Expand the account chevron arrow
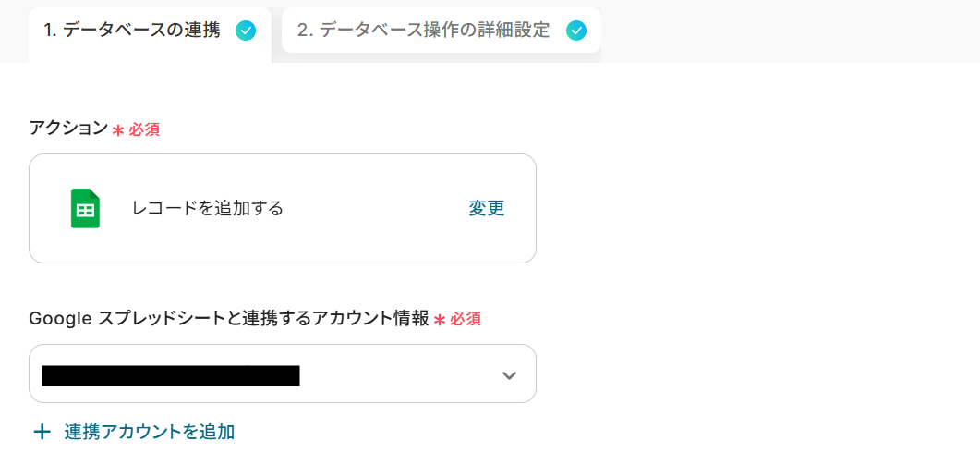This screenshot has height=453, width=980. click(x=509, y=375)
